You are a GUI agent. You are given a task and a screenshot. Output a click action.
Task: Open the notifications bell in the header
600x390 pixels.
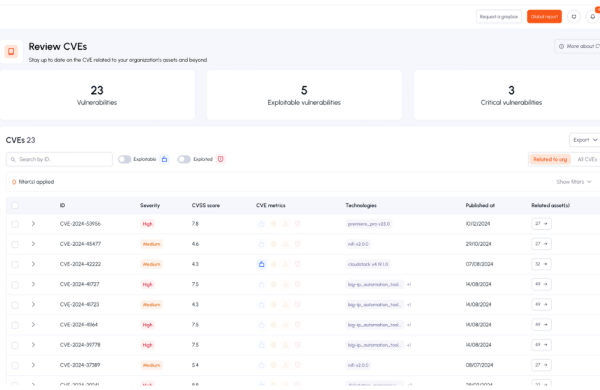point(592,17)
